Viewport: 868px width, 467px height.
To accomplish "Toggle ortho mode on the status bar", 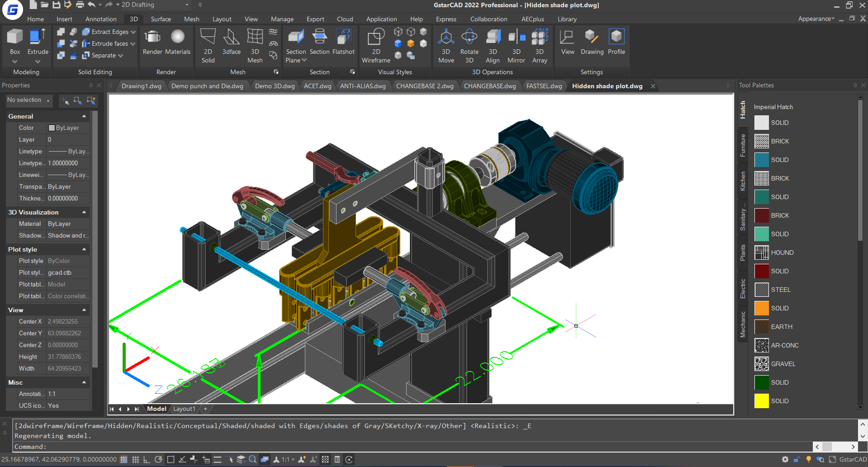I will (147, 459).
